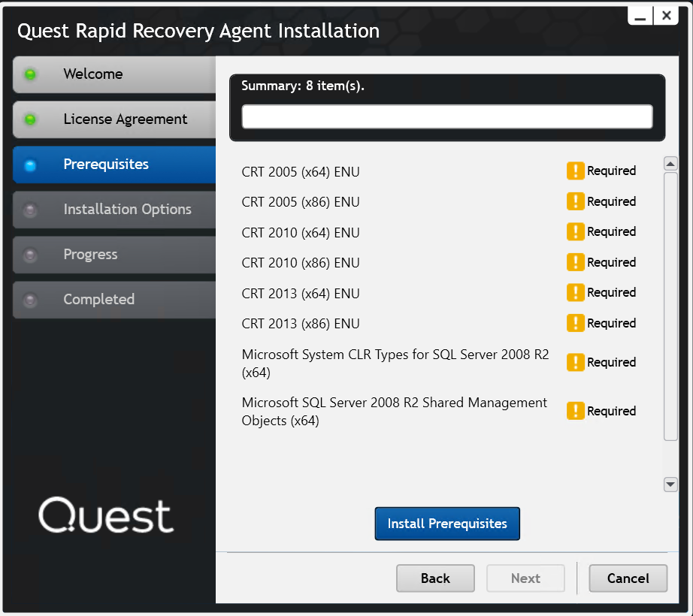Viewport: 693px width, 616px height.
Task: Click the warning icon beside CRT 2013 (x86) ENU
Action: [575, 322]
